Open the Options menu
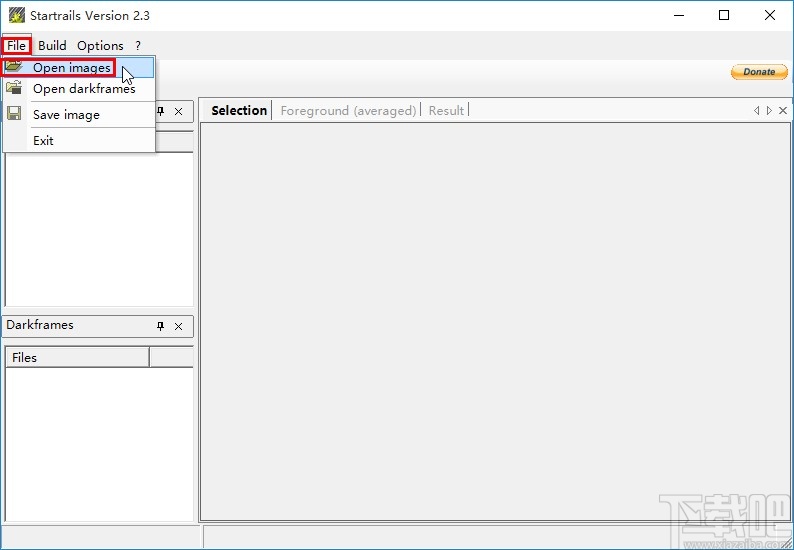The image size is (794, 550). [x=100, y=46]
